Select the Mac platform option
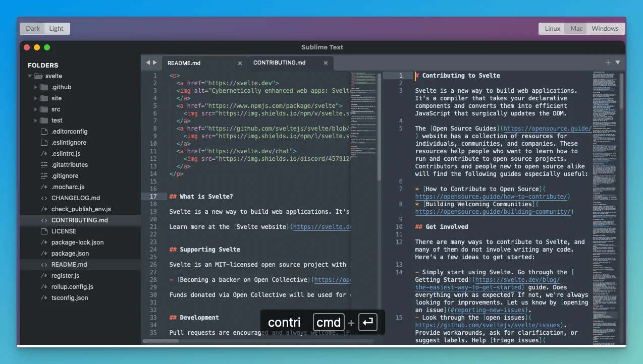Viewport: 643px width, 364px height. click(x=576, y=29)
